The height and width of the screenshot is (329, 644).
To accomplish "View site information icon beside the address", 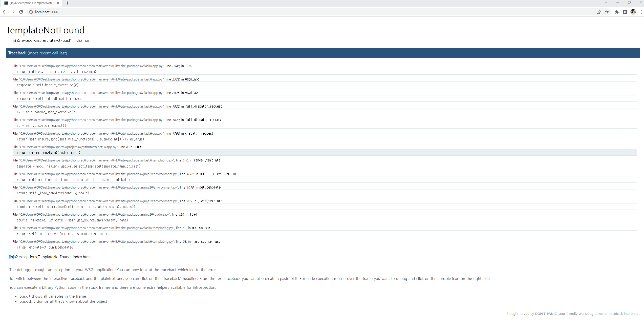I will 31,12.
